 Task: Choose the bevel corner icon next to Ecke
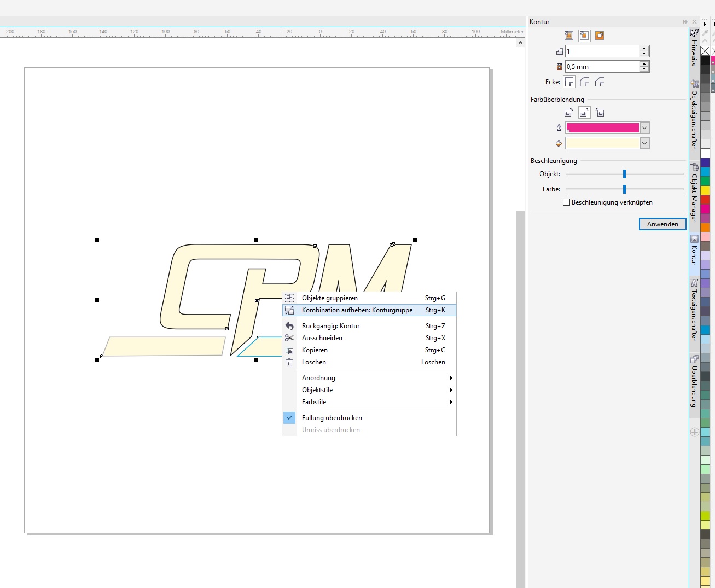pos(600,82)
